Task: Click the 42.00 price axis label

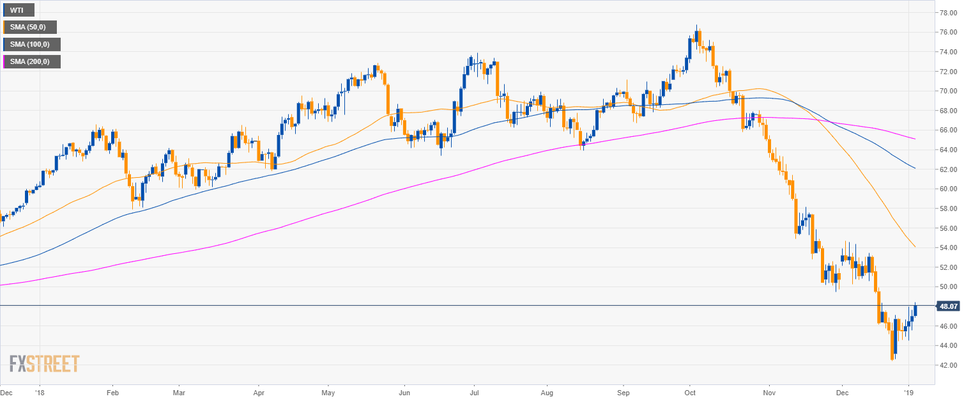Action: pos(947,365)
